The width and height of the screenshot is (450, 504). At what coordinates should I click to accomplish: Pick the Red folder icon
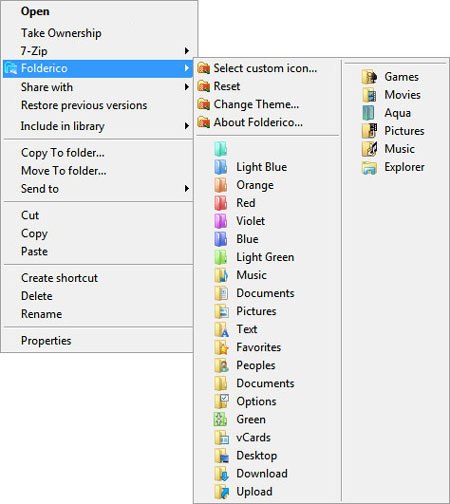(x=221, y=203)
